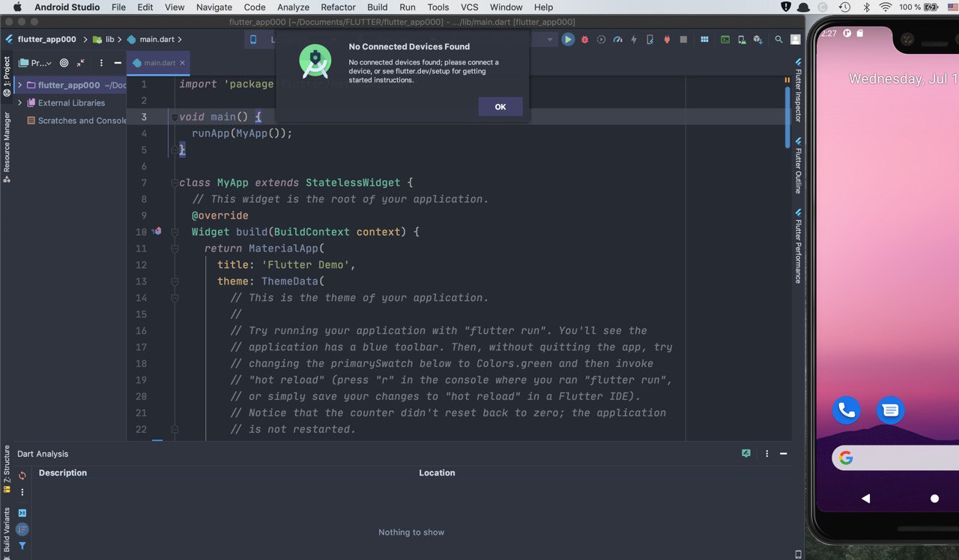Screen dimensions: 959x560
Task: Open the blue grid layout icon
Action: coord(704,40)
